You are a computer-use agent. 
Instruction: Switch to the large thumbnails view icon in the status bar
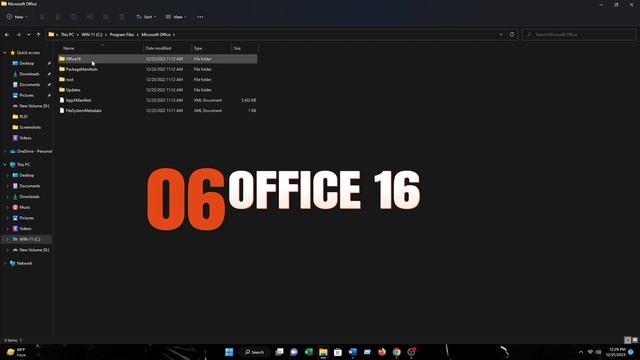[635, 340]
